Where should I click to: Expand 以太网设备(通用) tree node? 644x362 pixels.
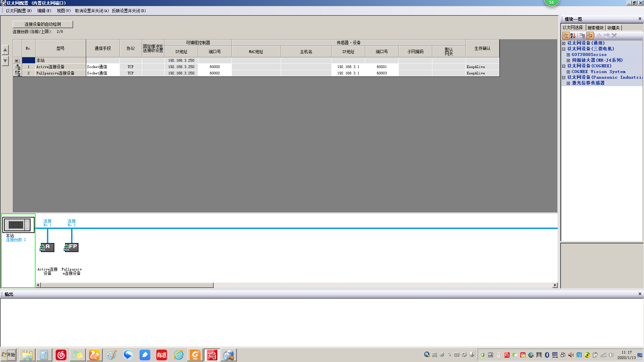pyautogui.click(x=564, y=43)
